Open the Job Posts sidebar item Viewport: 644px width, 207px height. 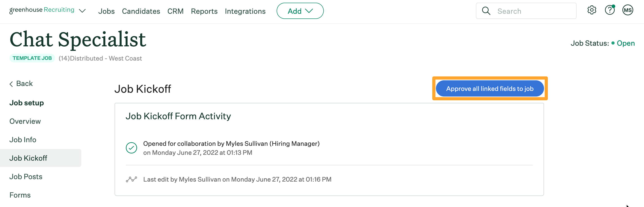click(25, 176)
